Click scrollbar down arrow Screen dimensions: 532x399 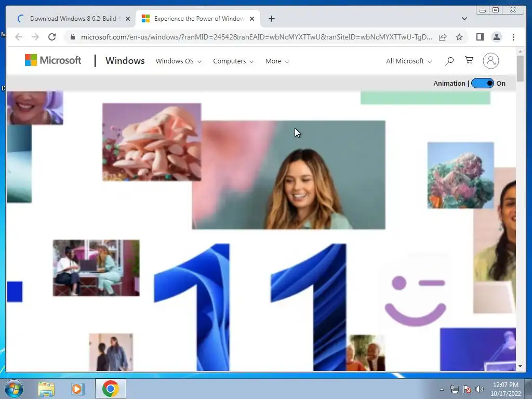pos(520,366)
